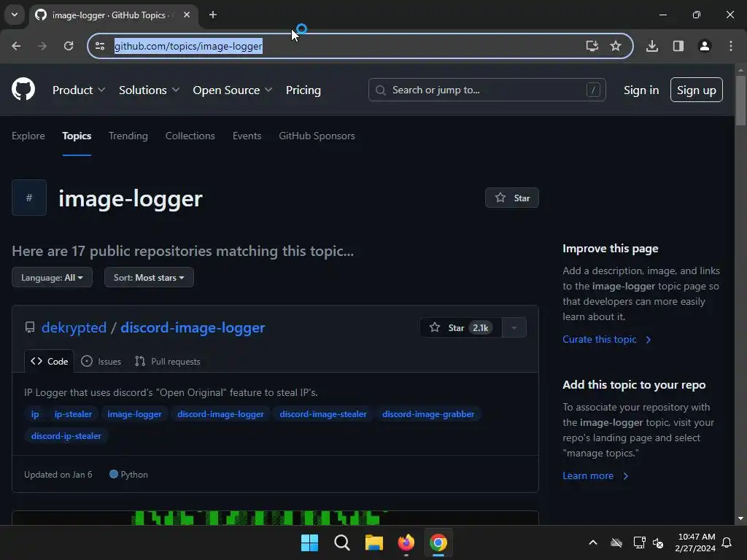Open the Collections tab
Screen dimensions: 747x560
[x=190, y=136]
